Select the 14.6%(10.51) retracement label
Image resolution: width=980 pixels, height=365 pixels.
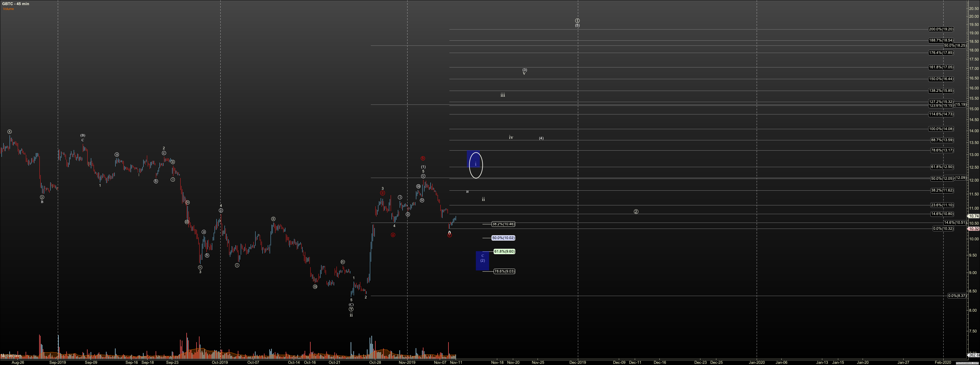955,223
